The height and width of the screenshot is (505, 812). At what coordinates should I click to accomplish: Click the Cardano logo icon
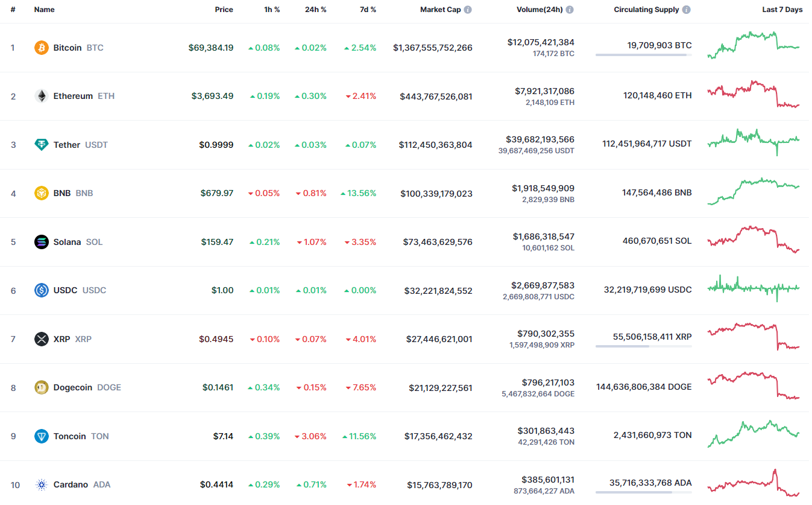point(42,484)
